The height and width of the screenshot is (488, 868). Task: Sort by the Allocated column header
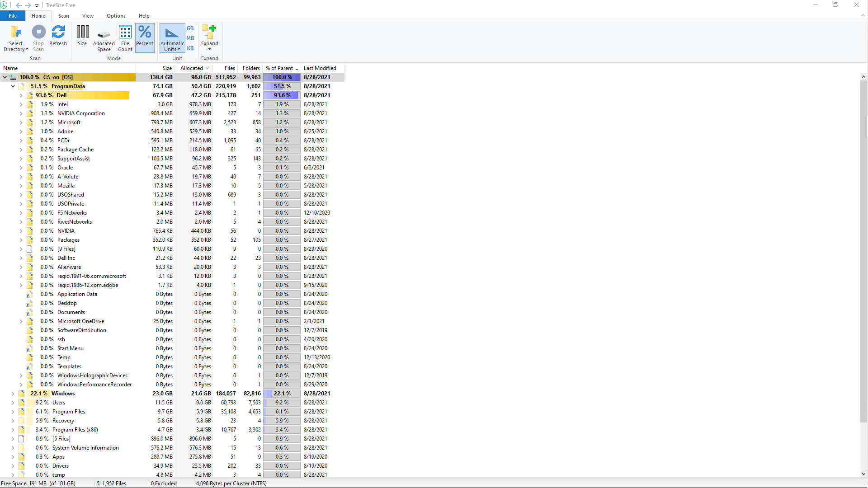[194, 68]
